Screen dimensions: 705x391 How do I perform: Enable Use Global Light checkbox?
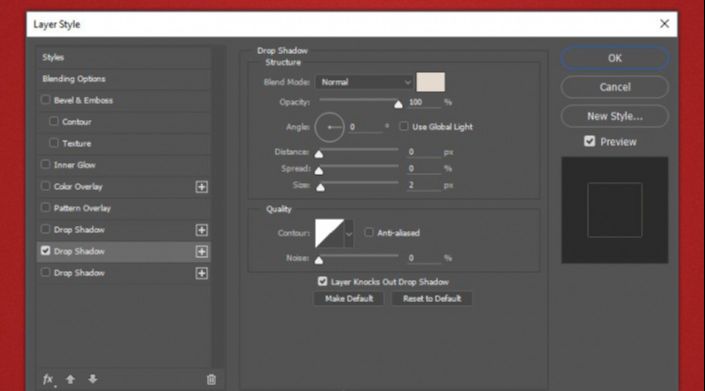(404, 126)
